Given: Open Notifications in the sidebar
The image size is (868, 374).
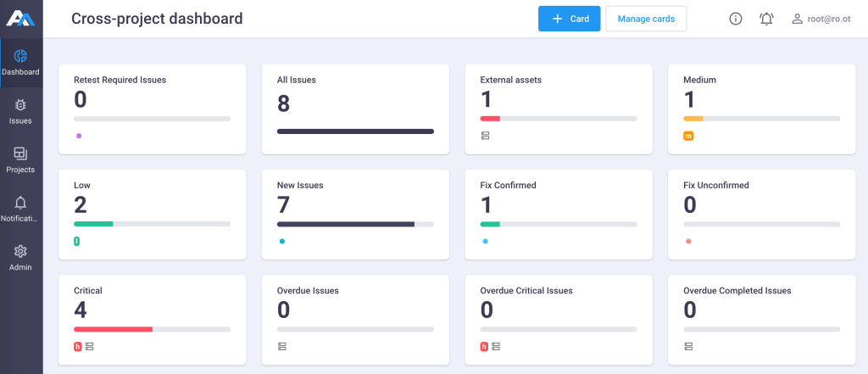Looking at the screenshot, I should [20, 209].
